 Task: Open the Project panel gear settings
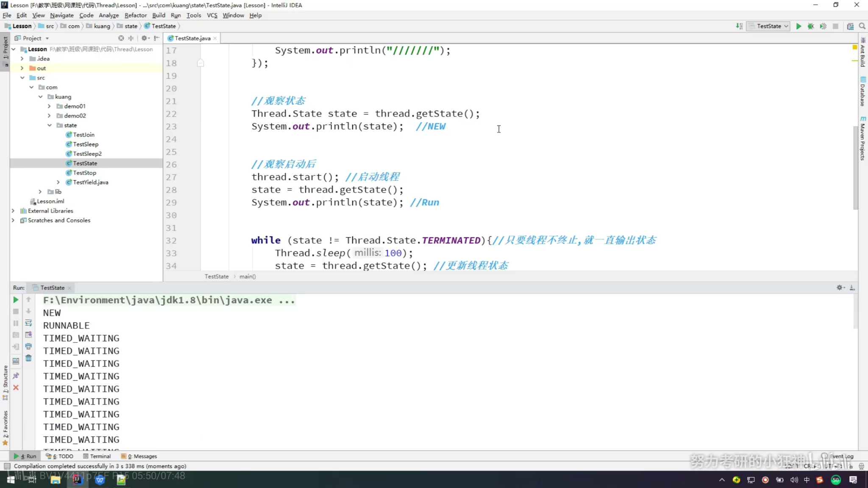(x=145, y=38)
